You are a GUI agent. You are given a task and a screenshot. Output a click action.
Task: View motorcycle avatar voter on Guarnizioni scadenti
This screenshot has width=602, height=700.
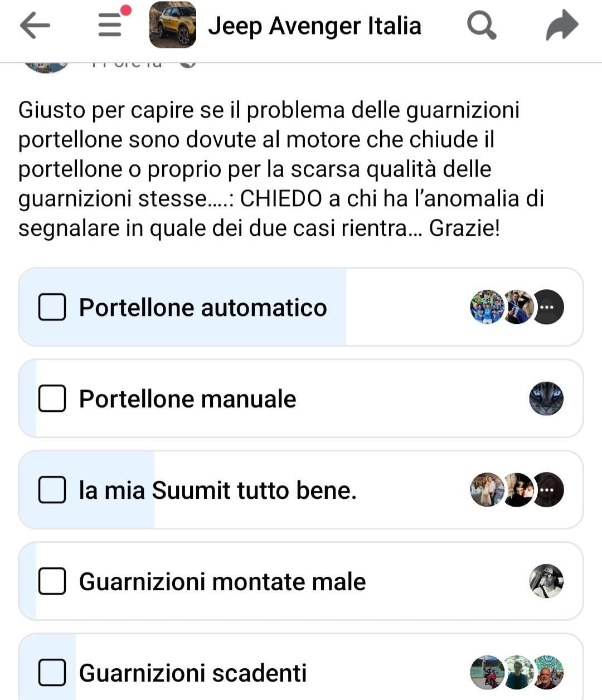click(487, 673)
